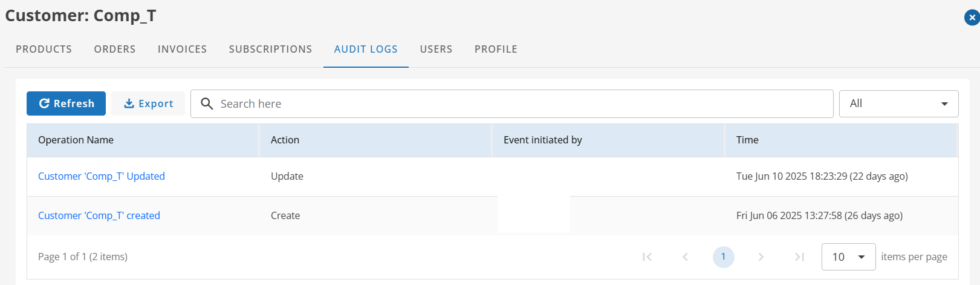Open the Subscriptions tab
The height and width of the screenshot is (285, 980).
pyautogui.click(x=270, y=49)
